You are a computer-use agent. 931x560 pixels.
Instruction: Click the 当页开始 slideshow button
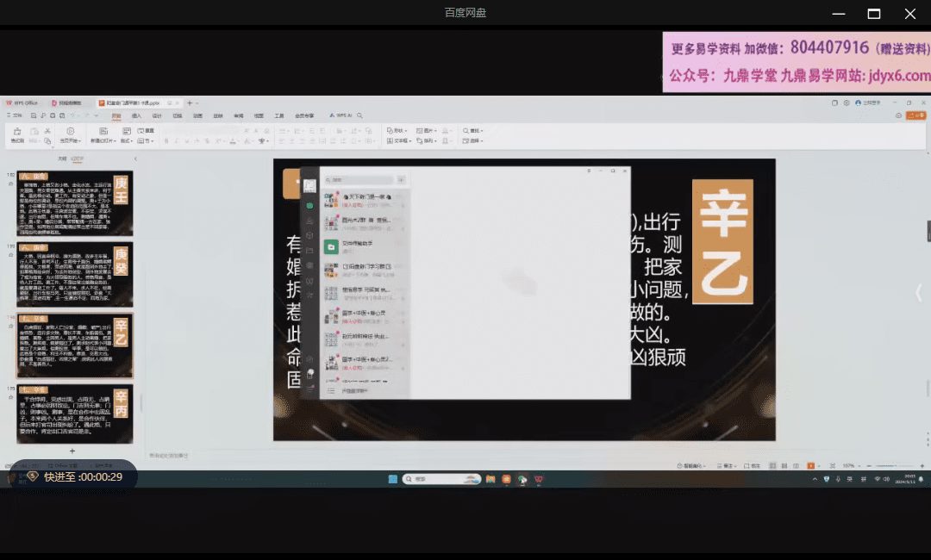pyautogui.click(x=71, y=136)
